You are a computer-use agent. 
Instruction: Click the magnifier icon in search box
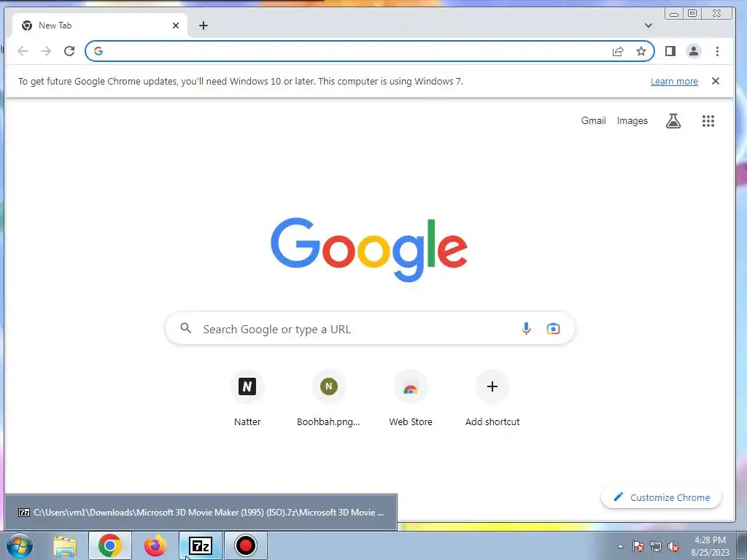(186, 328)
